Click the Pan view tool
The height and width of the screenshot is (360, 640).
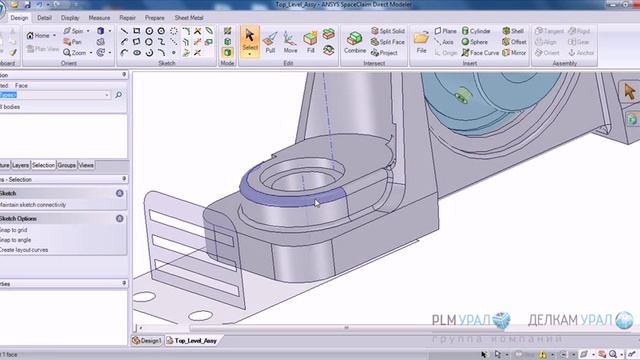click(x=73, y=42)
